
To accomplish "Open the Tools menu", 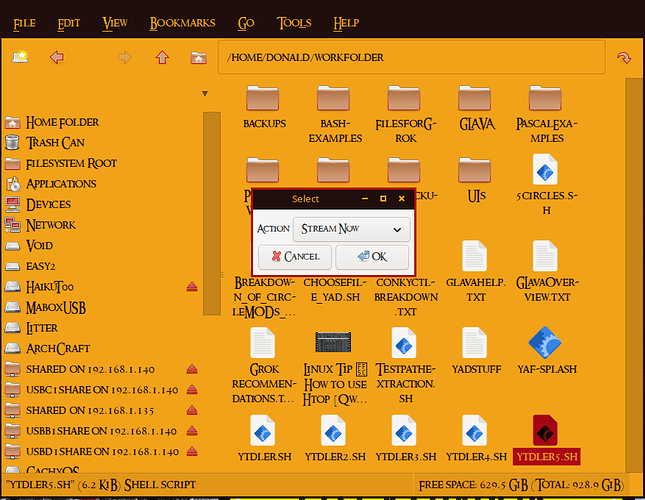I will [294, 22].
